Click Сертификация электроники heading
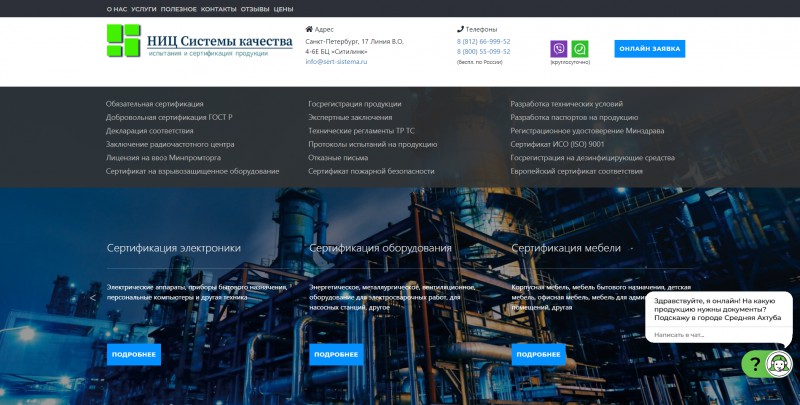This screenshot has height=405, width=800. pyautogui.click(x=173, y=248)
